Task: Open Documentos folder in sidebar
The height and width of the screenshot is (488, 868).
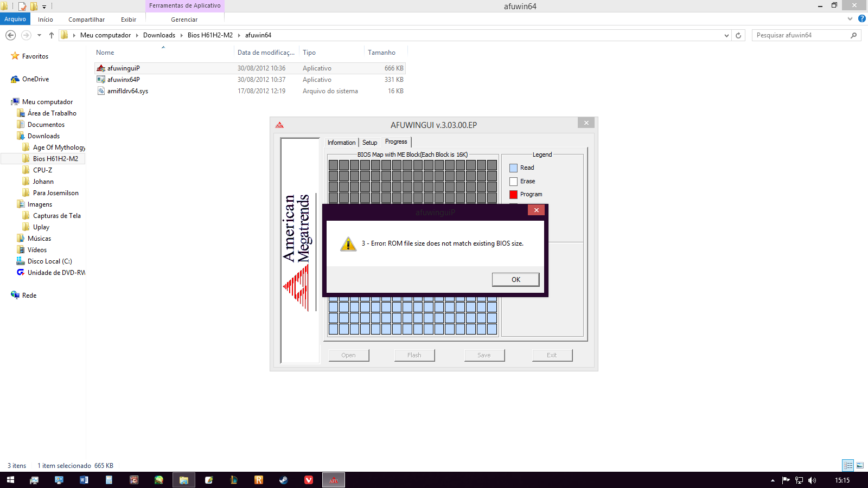Action: 46,125
